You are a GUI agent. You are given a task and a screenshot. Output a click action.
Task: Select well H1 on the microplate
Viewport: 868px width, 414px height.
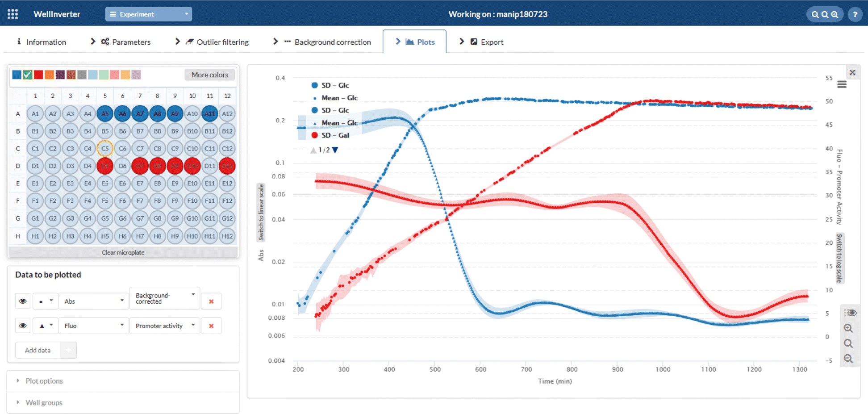pos(35,236)
